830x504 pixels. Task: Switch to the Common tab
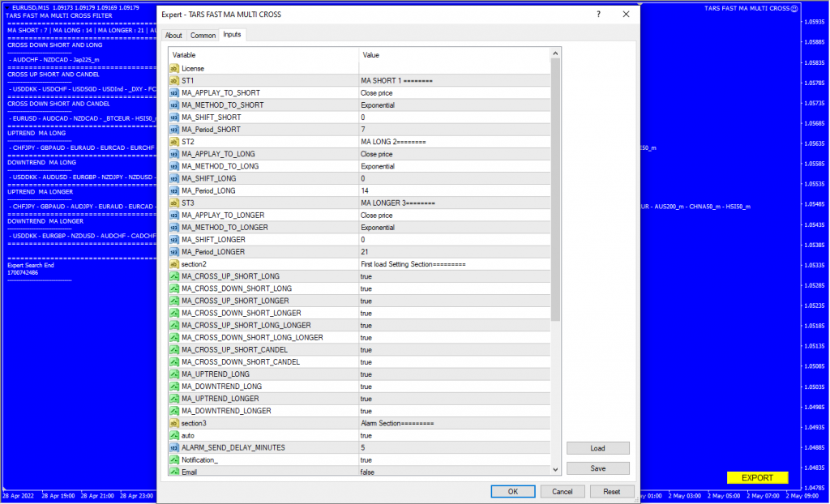tap(203, 36)
